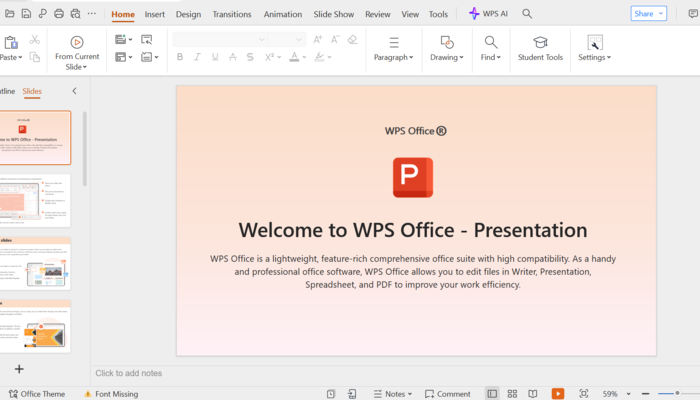Open Student Tools
Image resolution: width=700 pixels, height=400 pixels.
tap(540, 49)
